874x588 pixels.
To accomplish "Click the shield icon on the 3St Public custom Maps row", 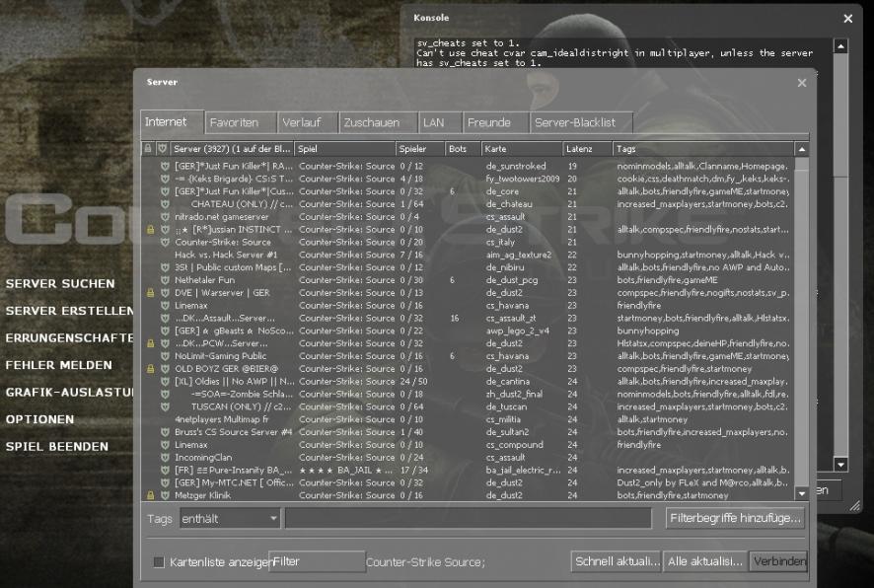I will coord(165,267).
